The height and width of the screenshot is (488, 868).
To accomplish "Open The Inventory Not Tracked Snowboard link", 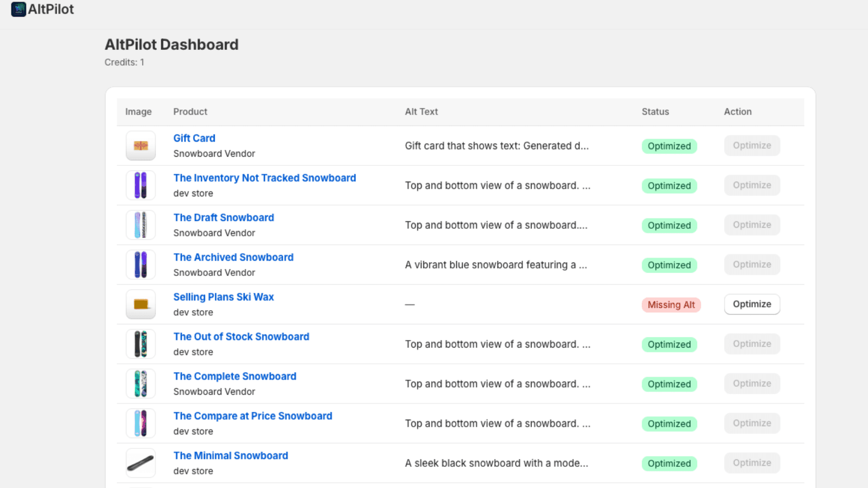I will click(264, 178).
